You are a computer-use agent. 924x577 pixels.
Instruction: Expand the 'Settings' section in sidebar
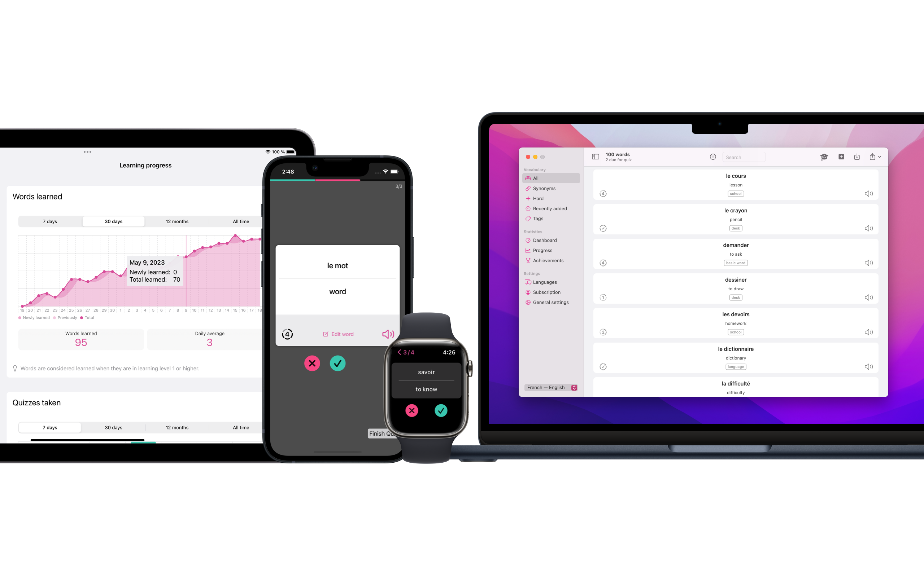click(x=532, y=273)
